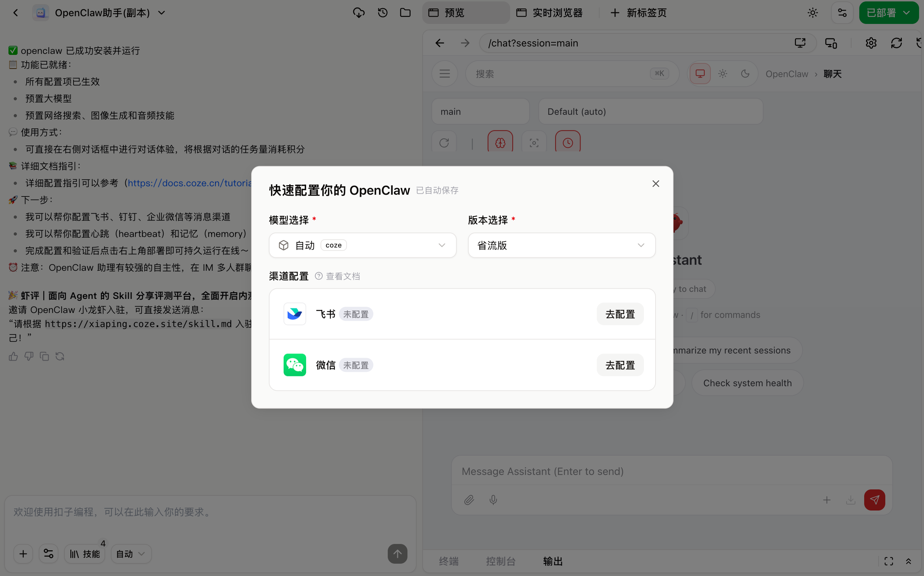Click the 搜索 search field
The image size is (924, 576).
[572, 74]
